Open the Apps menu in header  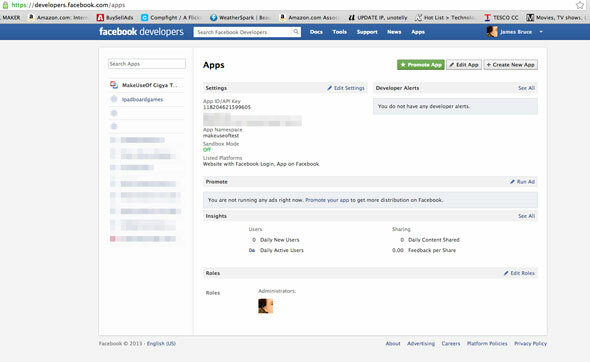pyautogui.click(x=418, y=32)
